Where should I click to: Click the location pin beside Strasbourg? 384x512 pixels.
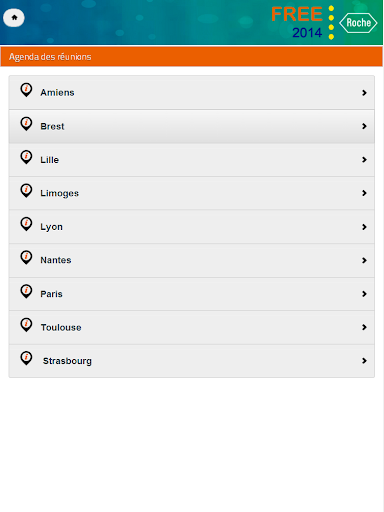(x=26, y=358)
